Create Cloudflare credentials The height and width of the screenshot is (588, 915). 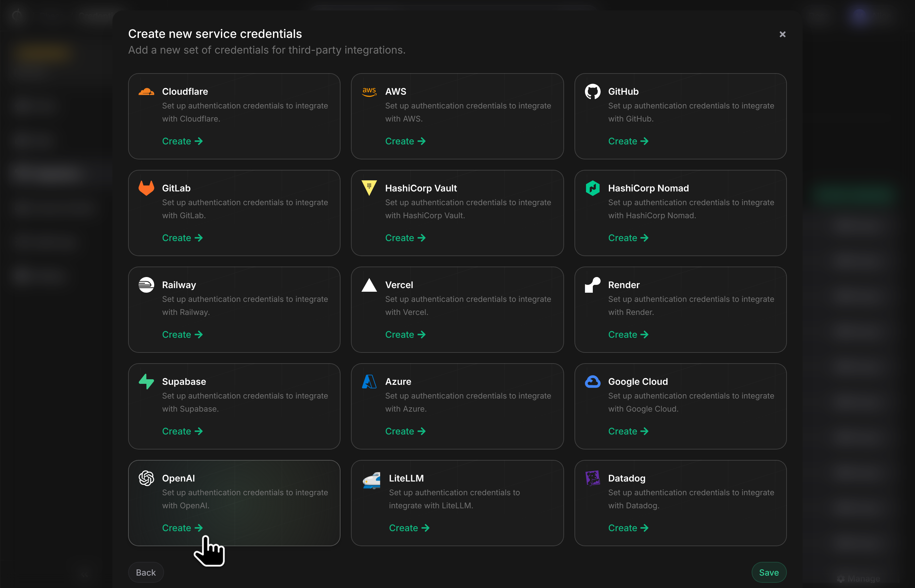click(182, 141)
